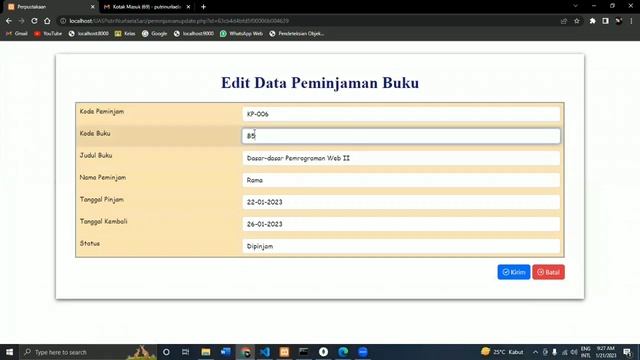Screen dimensions: 640x360
Task: Click the address bar URL
Action: (x=179, y=21)
